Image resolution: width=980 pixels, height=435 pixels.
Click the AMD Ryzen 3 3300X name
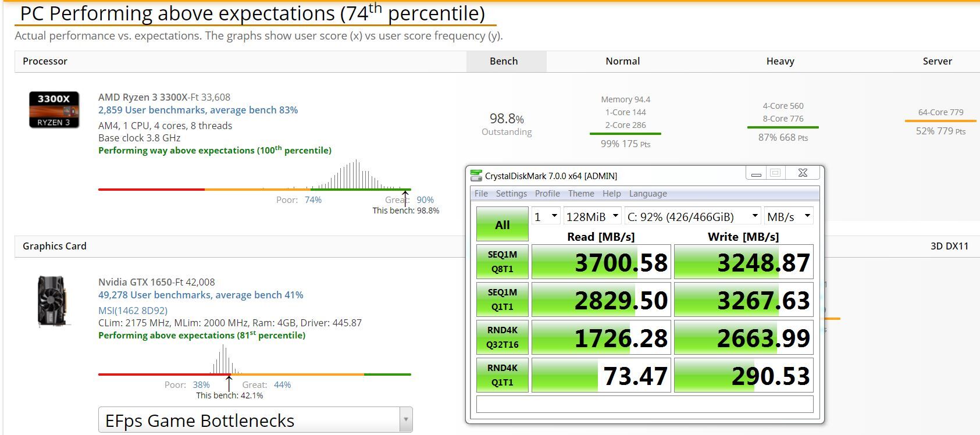143,97
